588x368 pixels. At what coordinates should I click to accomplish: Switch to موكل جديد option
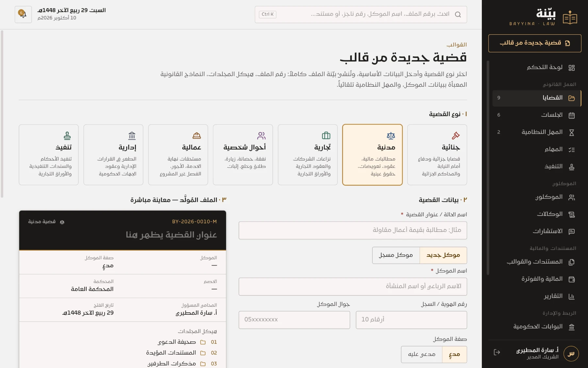pos(443,255)
